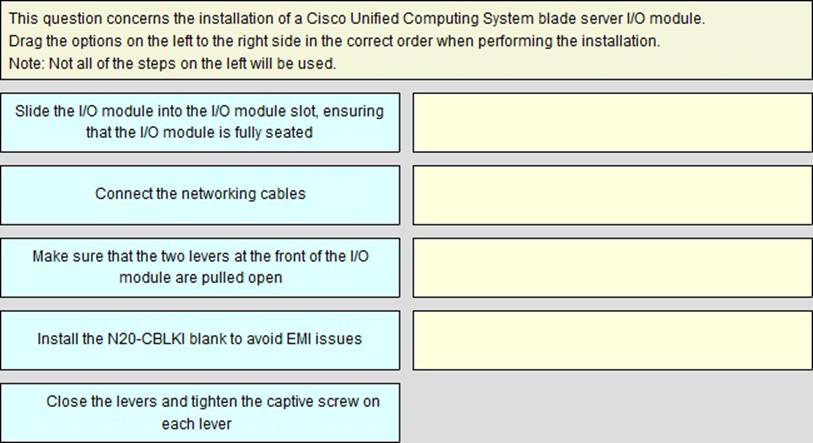
Task: Select the second empty yellow answer slot
Action: tap(612, 195)
